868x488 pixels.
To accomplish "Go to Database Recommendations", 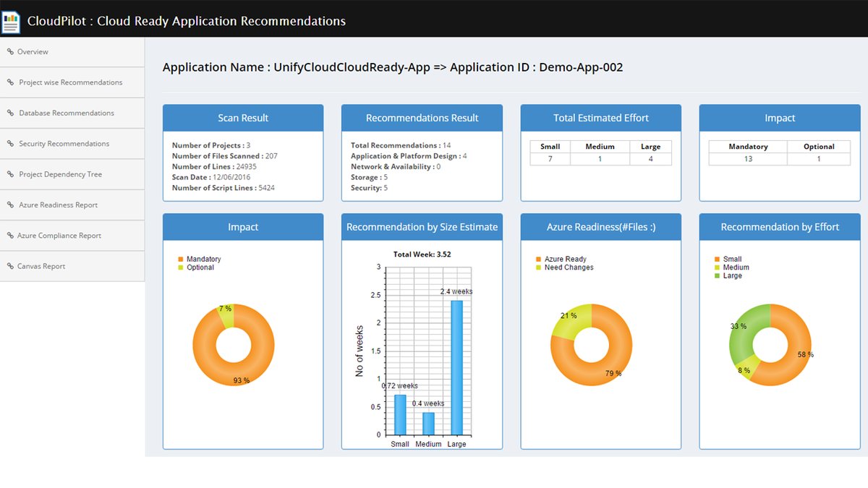I will (72, 113).
